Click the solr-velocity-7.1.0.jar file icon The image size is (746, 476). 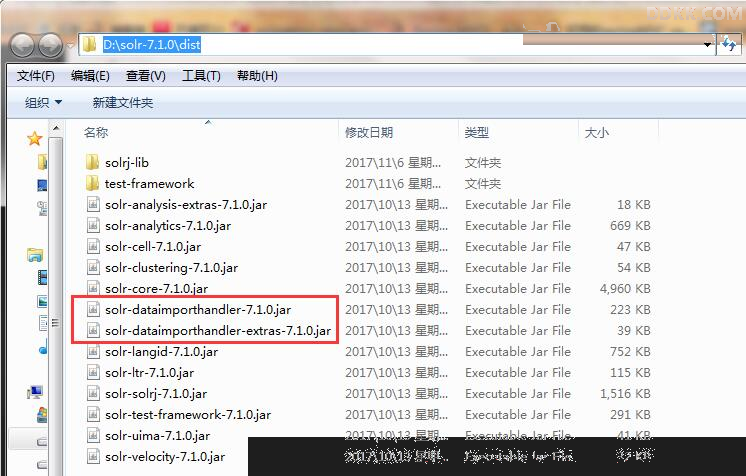click(x=93, y=456)
